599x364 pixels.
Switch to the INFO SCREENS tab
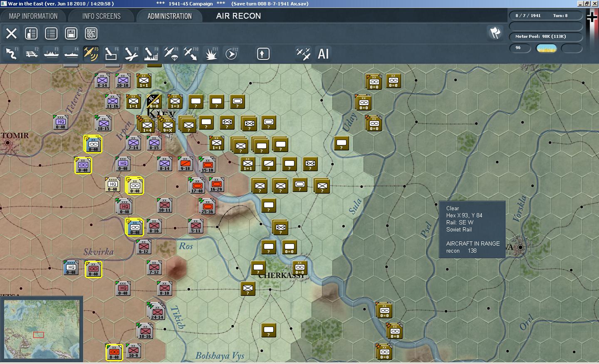click(x=101, y=16)
